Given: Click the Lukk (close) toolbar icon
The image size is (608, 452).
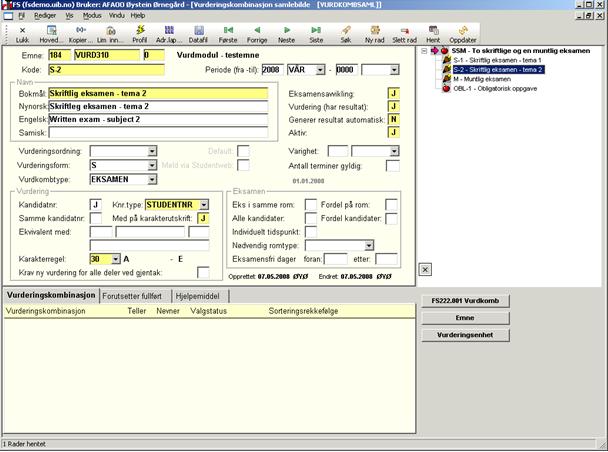Looking at the screenshot, I should pyautogui.click(x=23, y=33).
